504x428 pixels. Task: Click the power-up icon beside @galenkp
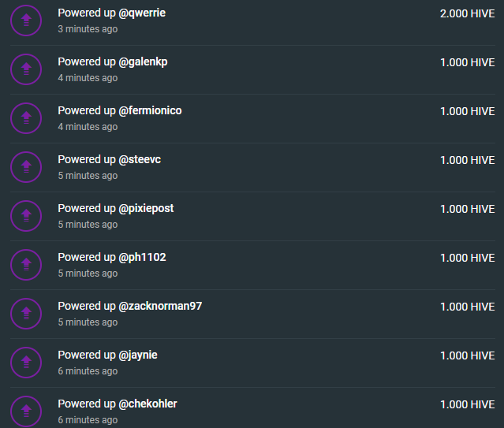point(26,69)
